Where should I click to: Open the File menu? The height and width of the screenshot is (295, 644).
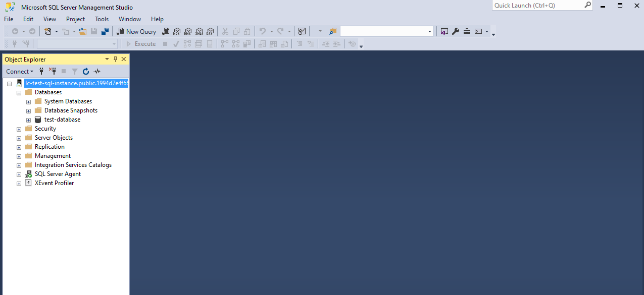pyautogui.click(x=9, y=19)
